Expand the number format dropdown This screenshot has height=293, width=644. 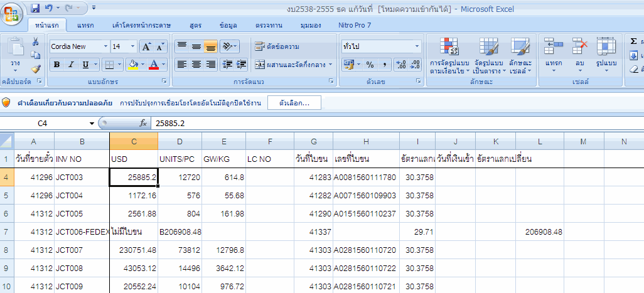417,46
